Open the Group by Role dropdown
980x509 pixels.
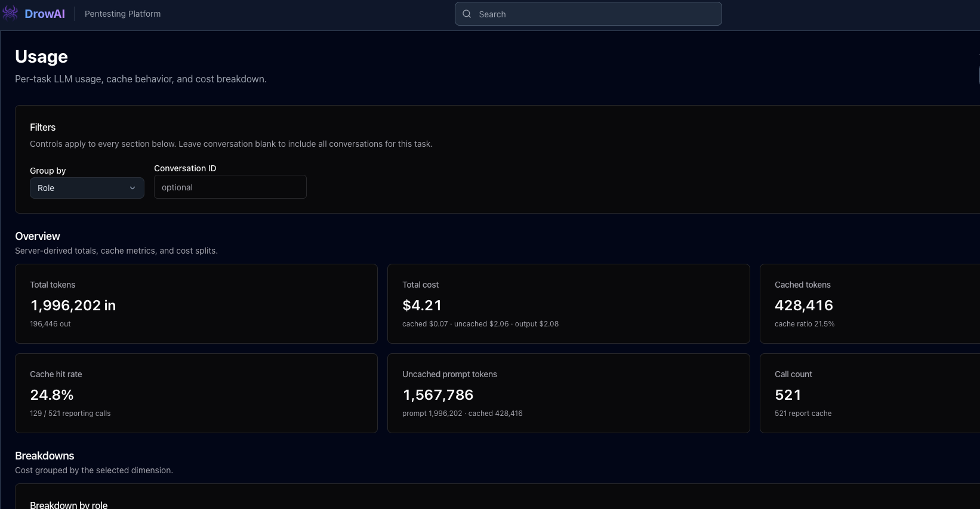[x=87, y=188]
